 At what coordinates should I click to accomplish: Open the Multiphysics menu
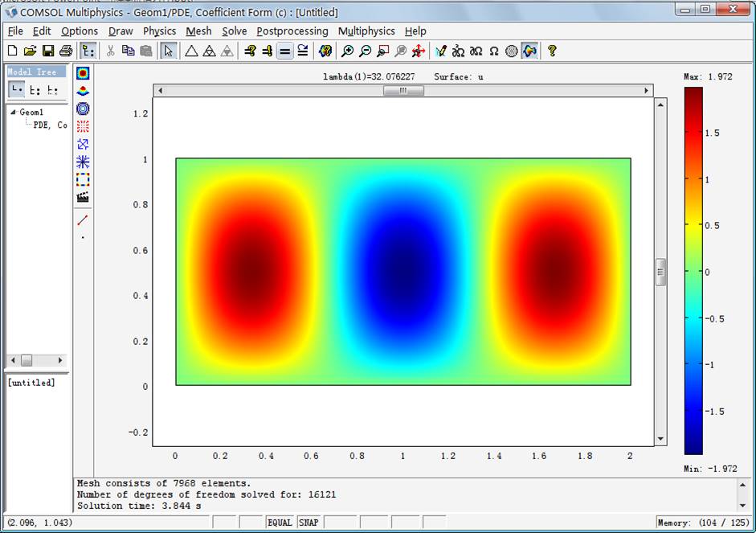coord(366,31)
